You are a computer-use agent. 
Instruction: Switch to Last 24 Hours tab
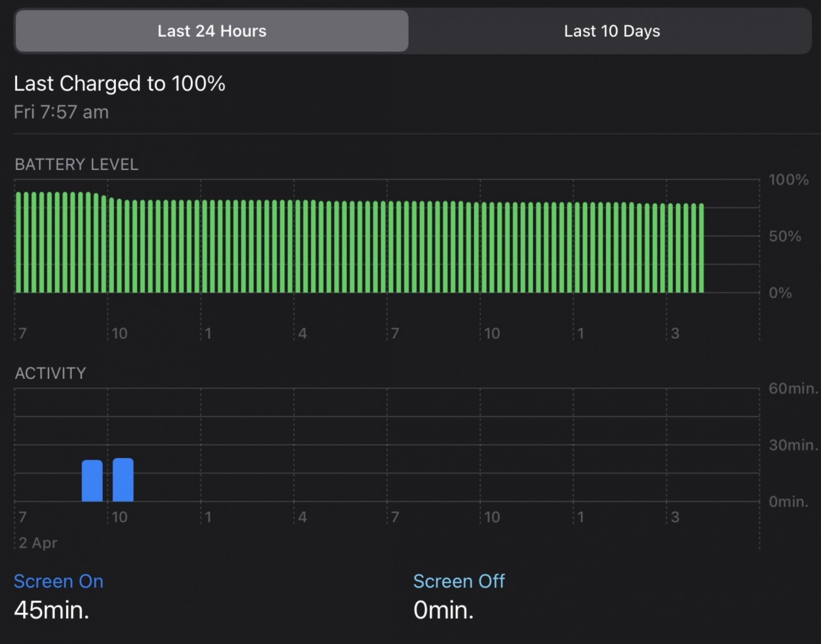tap(212, 31)
